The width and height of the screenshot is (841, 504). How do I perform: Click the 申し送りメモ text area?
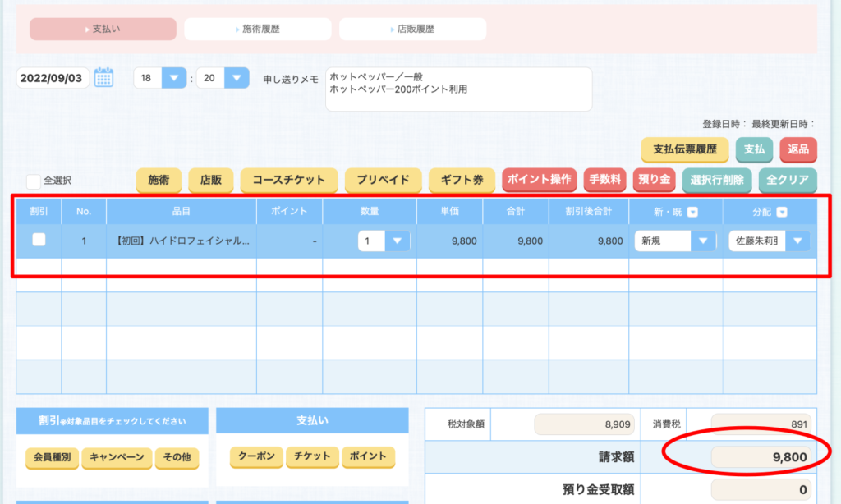tap(458, 89)
